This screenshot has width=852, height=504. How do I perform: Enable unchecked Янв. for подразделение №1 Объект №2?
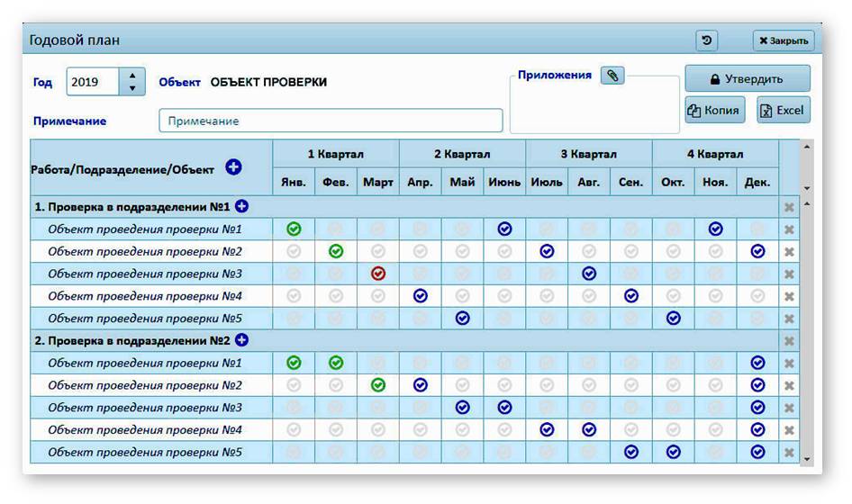[x=294, y=251]
